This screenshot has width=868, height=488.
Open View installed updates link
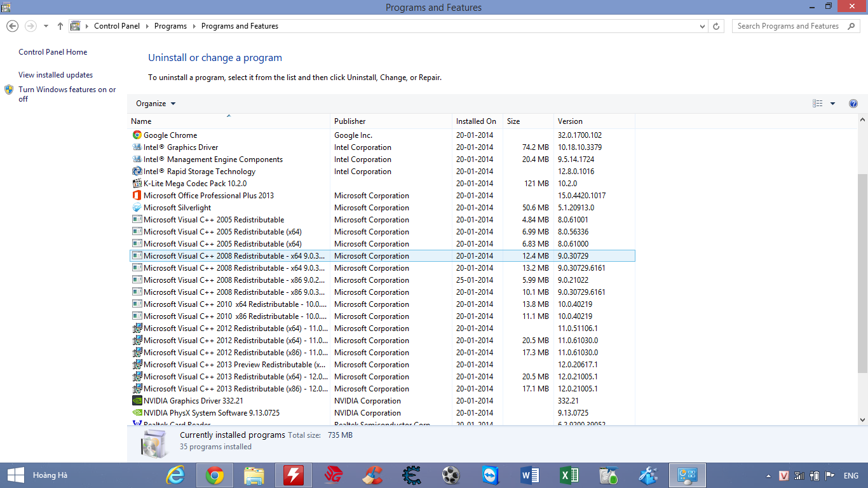coord(55,75)
